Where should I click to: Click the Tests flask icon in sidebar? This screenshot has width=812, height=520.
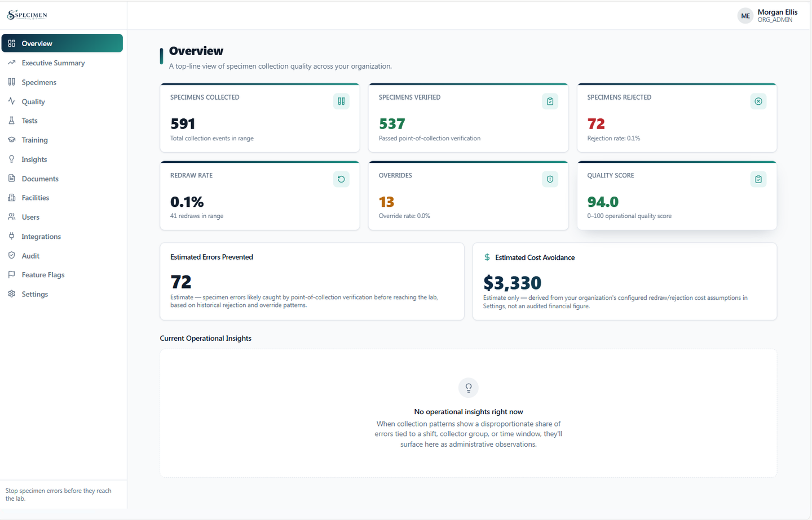coord(11,121)
